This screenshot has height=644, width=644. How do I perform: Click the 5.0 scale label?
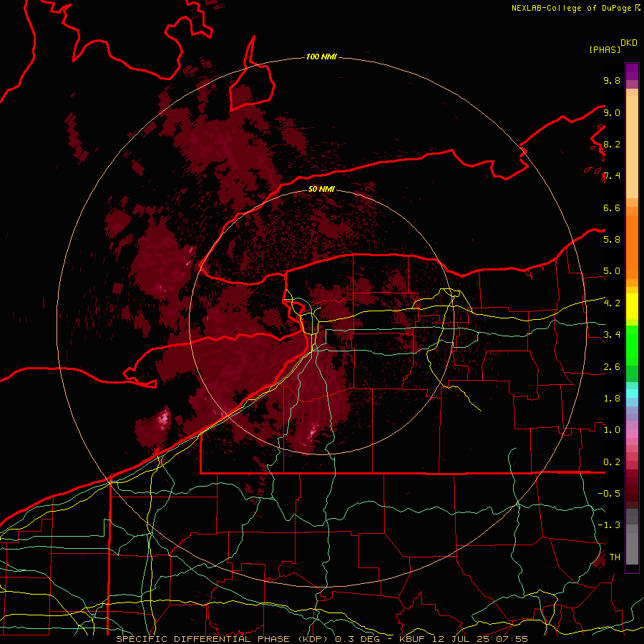[612, 271]
